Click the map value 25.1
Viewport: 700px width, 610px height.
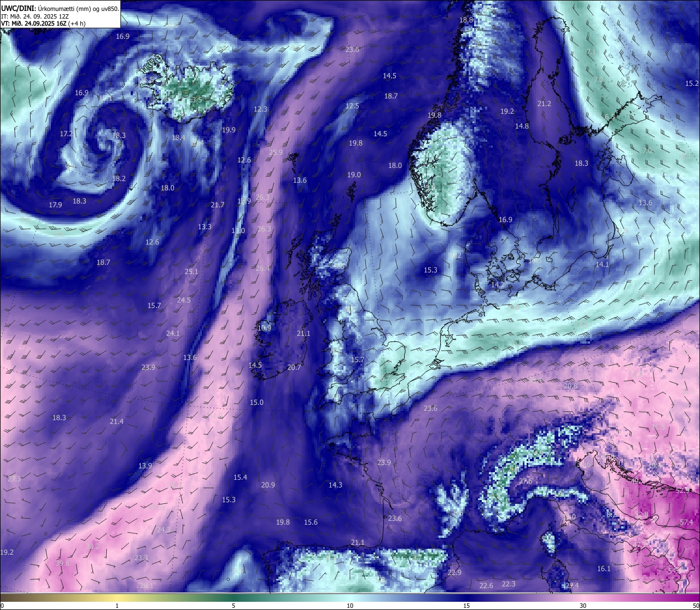191,271
